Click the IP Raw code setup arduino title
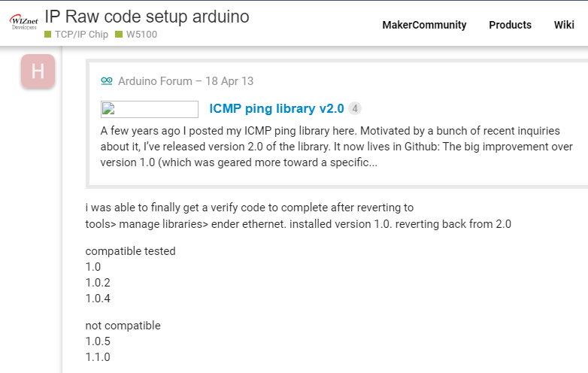The image size is (588, 373). click(x=147, y=17)
